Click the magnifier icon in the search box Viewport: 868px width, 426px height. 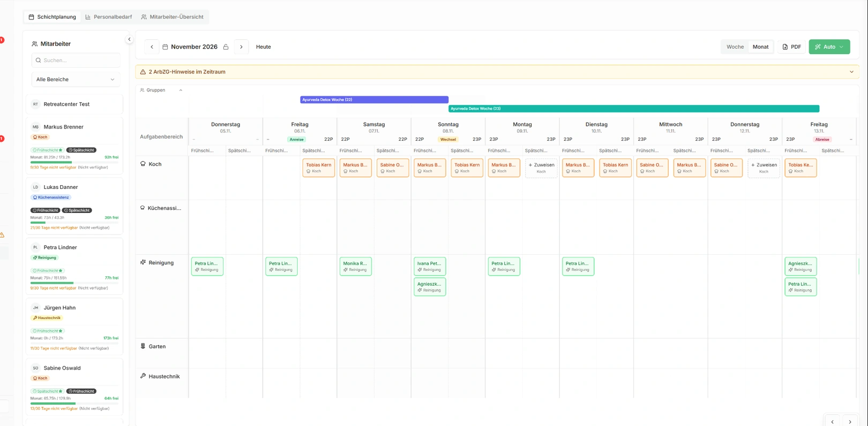click(39, 60)
